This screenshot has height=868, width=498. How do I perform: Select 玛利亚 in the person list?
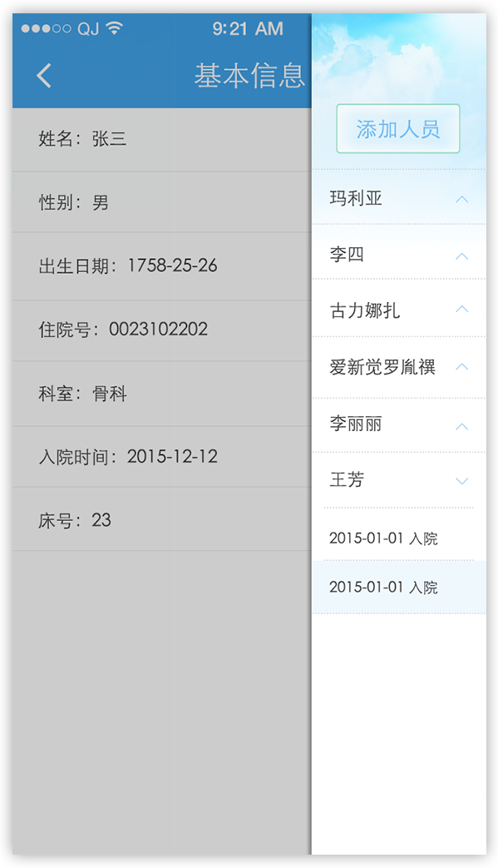(356, 198)
